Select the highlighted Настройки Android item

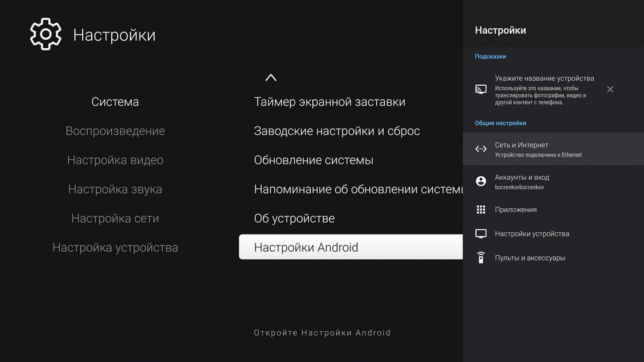350,247
